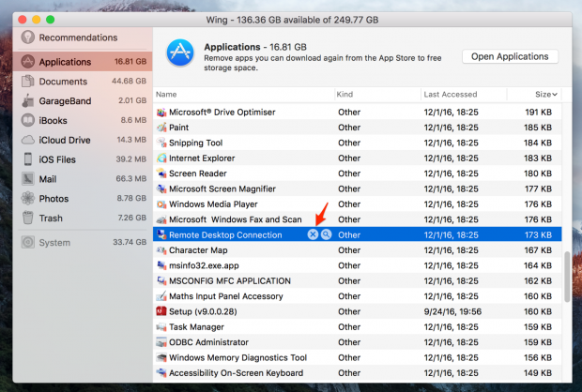The height and width of the screenshot is (392, 582).
Task: Click the Trash icon in sidebar
Action: (x=28, y=219)
